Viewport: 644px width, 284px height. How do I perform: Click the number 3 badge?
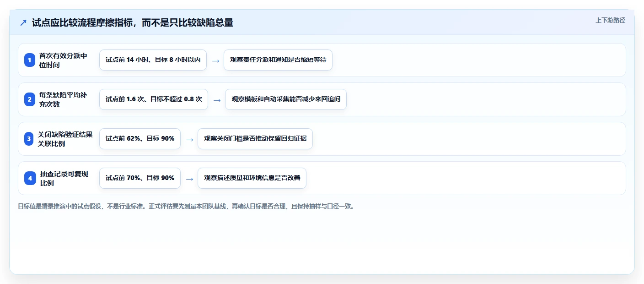(29, 139)
